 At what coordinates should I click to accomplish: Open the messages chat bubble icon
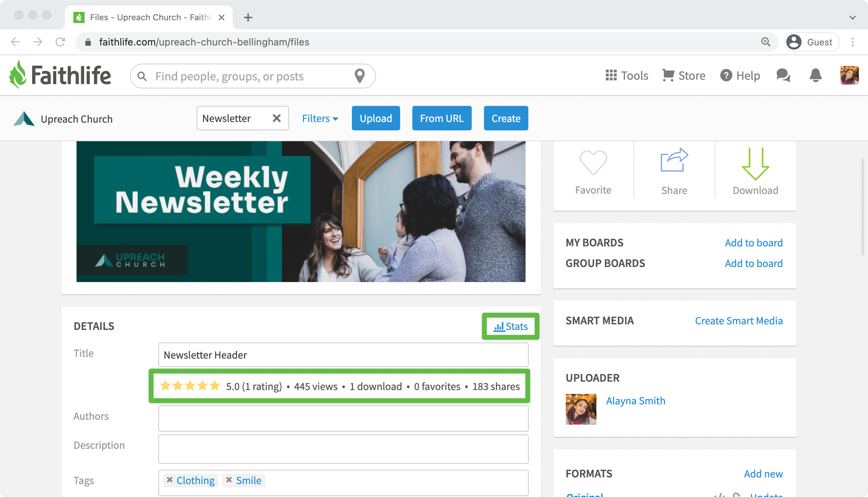(x=783, y=75)
